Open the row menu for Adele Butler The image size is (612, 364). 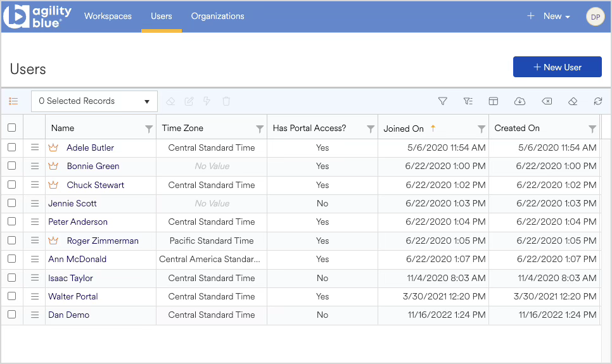(x=35, y=147)
